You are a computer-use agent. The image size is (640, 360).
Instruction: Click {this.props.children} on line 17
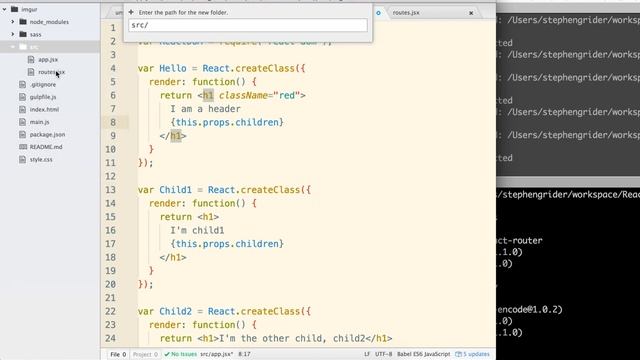pos(227,244)
